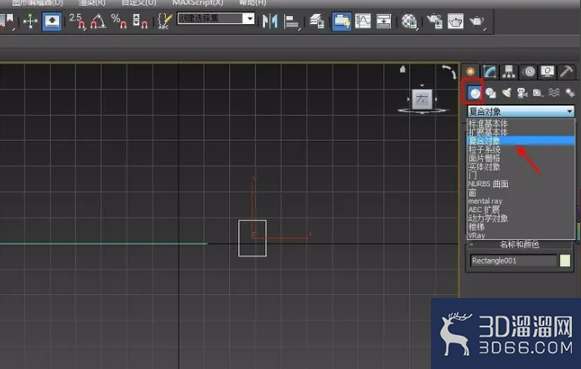Toggle the Angle Snap button
581x369 pixels.
pyautogui.click(x=98, y=21)
